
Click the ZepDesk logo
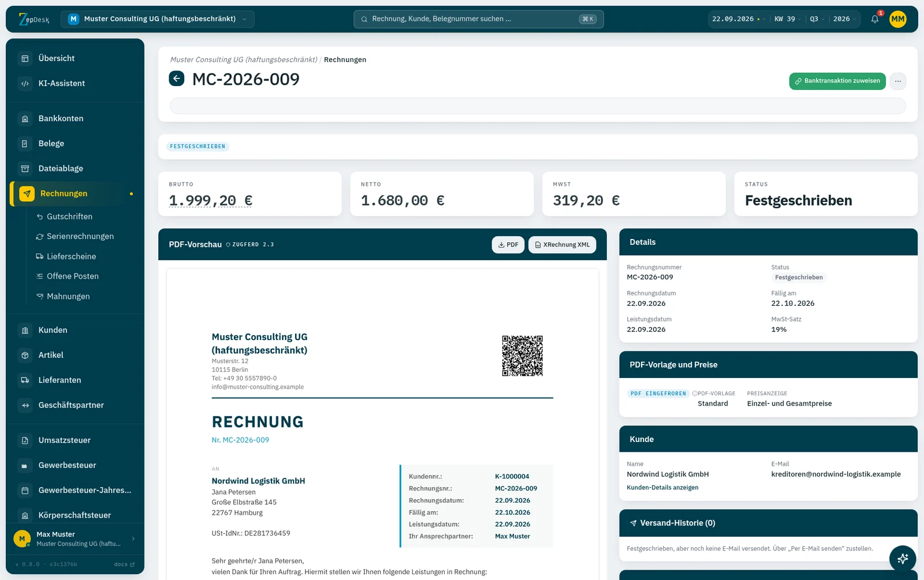(x=34, y=19)
